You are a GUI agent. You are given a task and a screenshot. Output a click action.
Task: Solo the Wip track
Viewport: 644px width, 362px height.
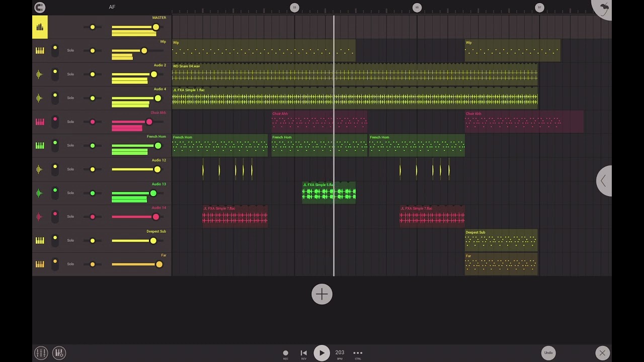[70, 50]
